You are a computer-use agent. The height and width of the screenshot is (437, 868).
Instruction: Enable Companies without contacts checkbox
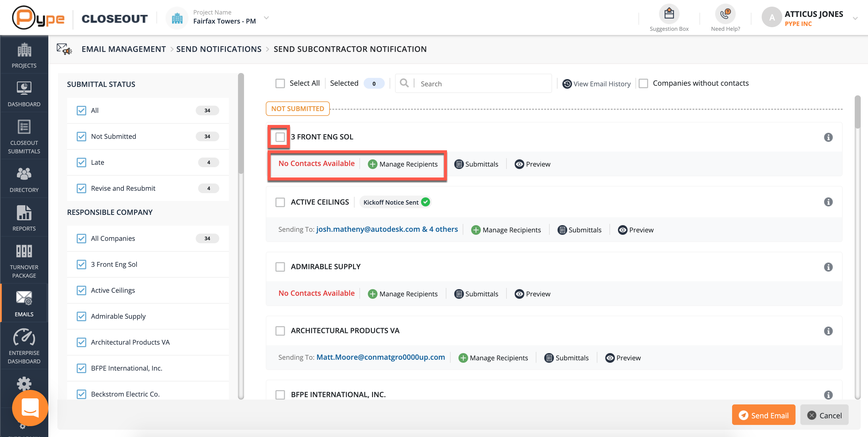643,84
